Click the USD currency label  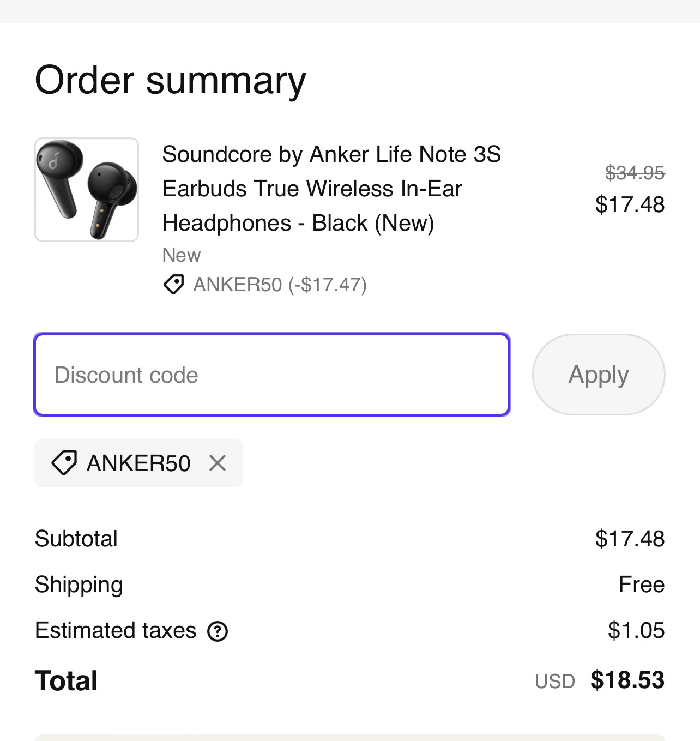click(x=555, y=682)
